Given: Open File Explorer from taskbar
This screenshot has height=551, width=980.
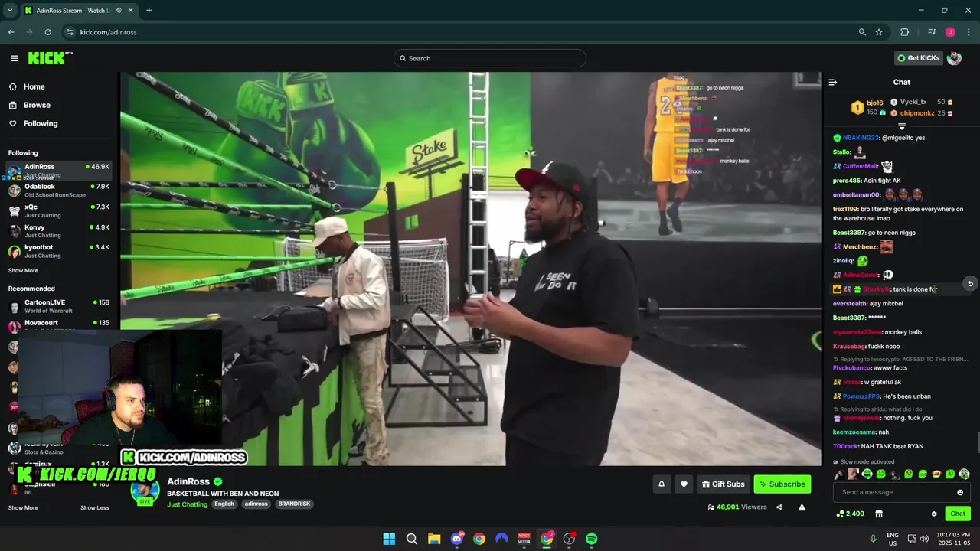Looking at the screenshot, I should (x=434, y=539).
